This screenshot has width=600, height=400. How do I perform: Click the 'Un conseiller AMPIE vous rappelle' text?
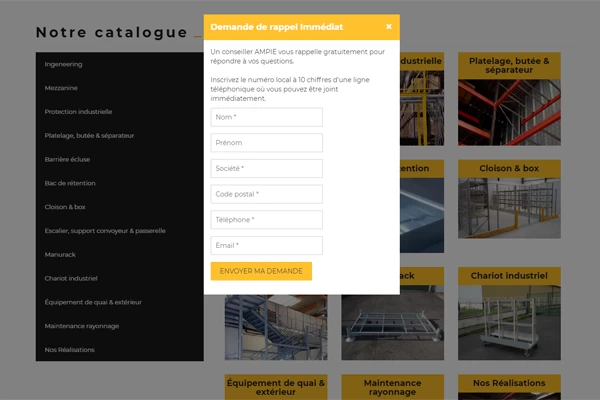click(298, 56)
